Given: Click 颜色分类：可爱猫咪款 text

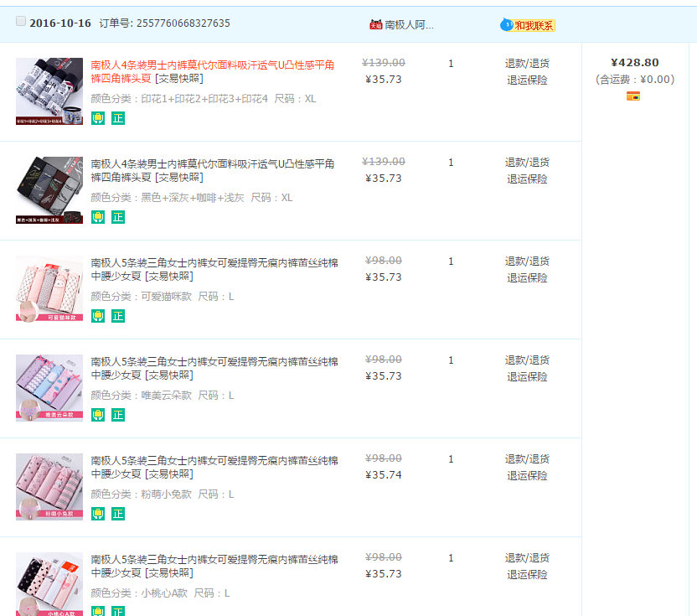Looking at the screenshot, I should coord(142,296).
